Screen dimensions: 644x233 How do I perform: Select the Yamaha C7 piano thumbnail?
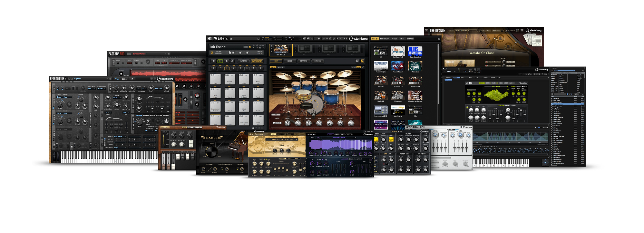click(460, 63)
